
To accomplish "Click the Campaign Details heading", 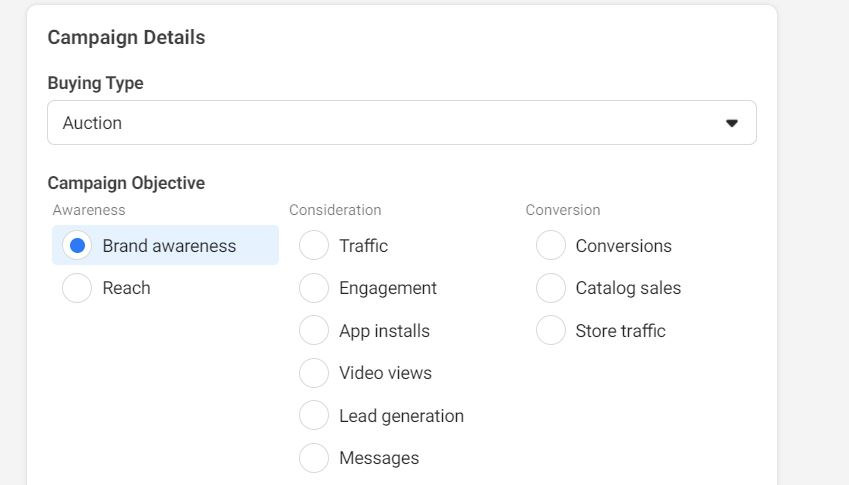I will click(x=126, y=38).
